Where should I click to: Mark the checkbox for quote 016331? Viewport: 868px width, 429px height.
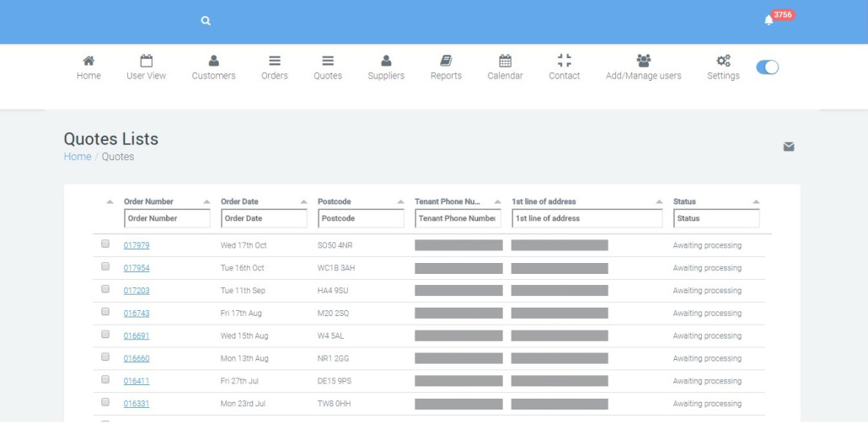[x=105, y=402]
